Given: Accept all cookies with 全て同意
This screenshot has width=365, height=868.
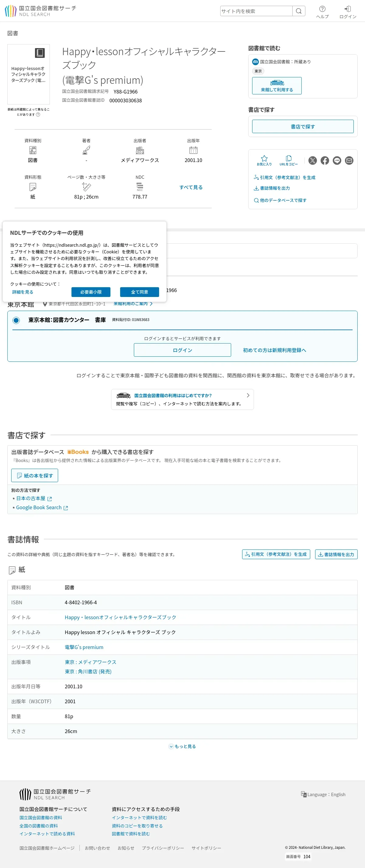Looking at the screenshot, I should tap(140, 292).
